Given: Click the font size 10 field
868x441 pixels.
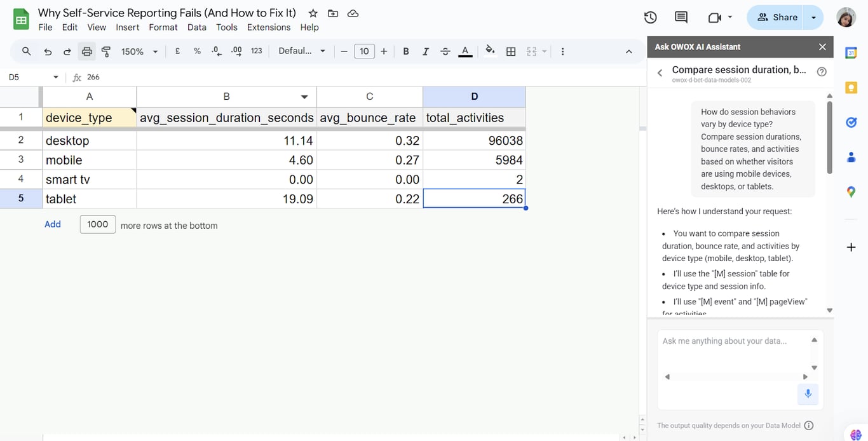Looking at the screenshot, I should pos(364,51).
